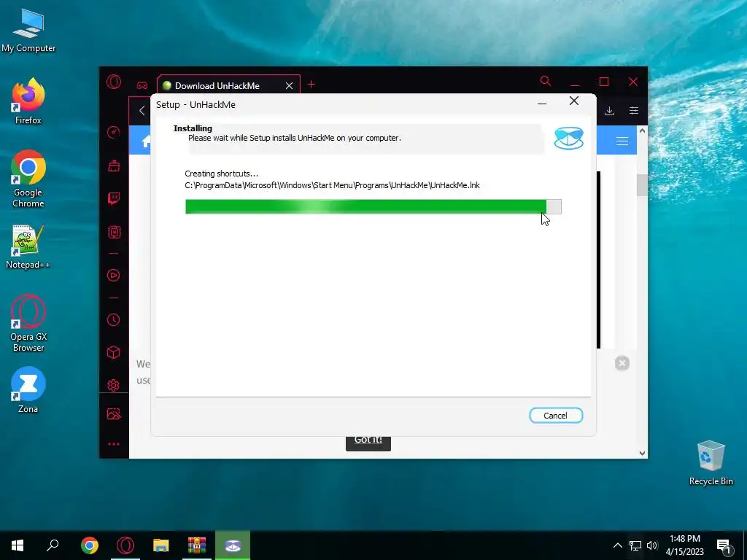Open WinRAR from the taskbar

pos(197,545)
